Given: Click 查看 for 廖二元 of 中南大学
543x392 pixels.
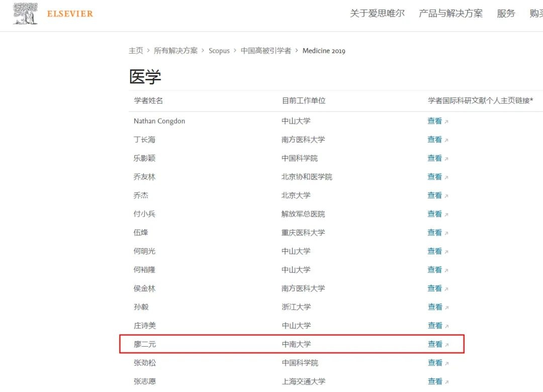Looking at the screenshot, I should click(434, 344).
